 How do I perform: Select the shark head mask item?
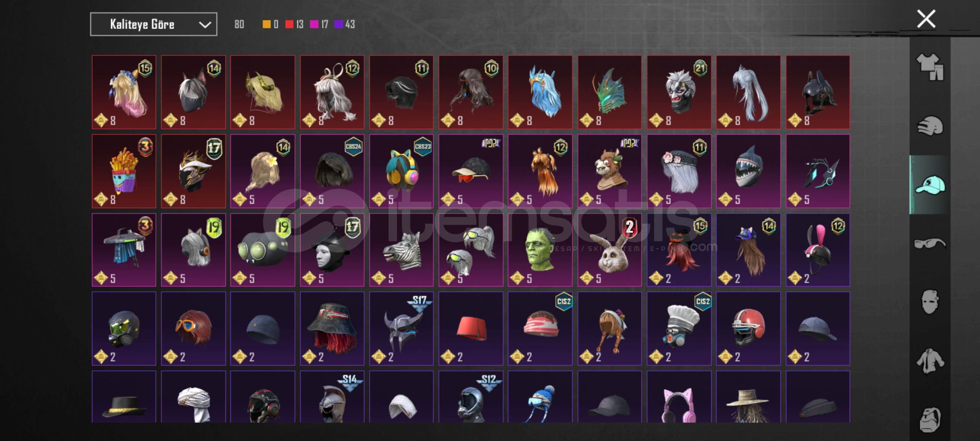748,171
